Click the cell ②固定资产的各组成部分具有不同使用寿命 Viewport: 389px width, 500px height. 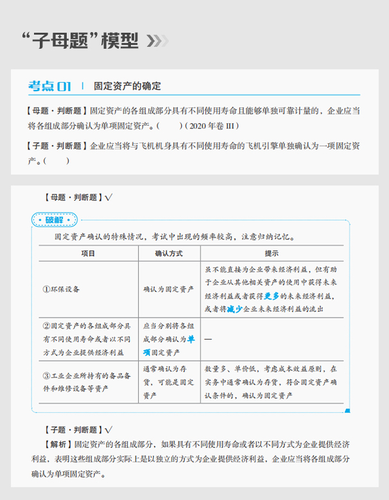coord(87,339)
